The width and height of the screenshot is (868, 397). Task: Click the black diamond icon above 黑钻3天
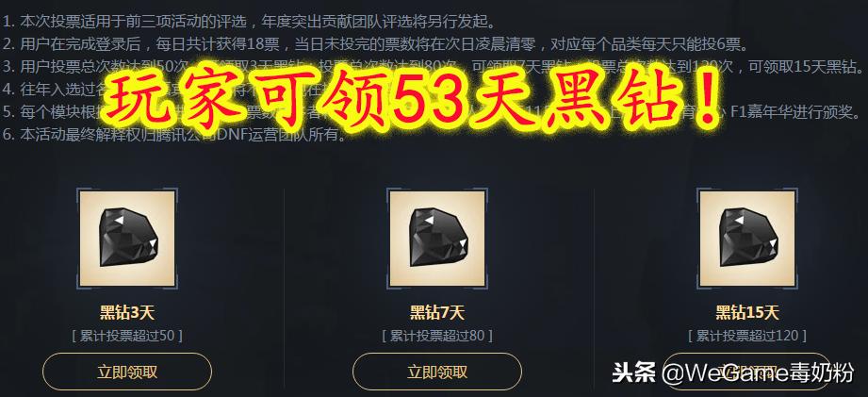click(127, 238)
